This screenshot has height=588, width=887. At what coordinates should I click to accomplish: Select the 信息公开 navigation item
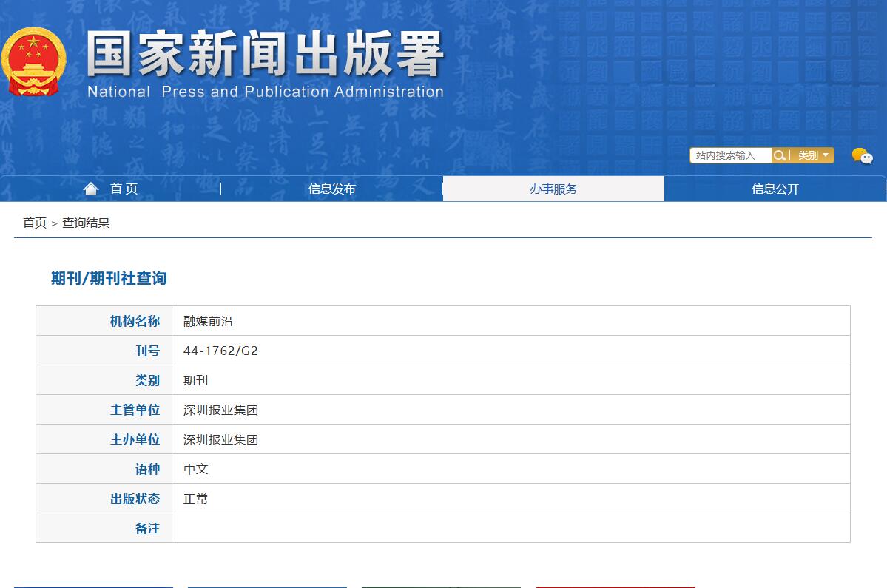[774, 189]
